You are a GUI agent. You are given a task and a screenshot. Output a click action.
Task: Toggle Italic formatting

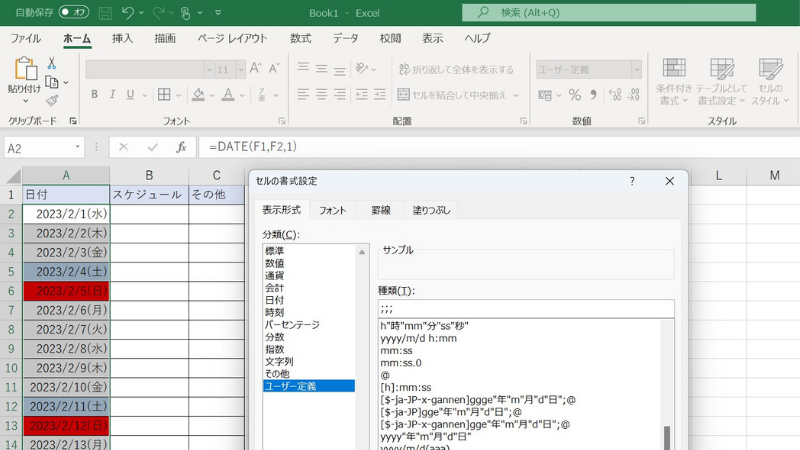pyautogui.click(x=112, y=94)
